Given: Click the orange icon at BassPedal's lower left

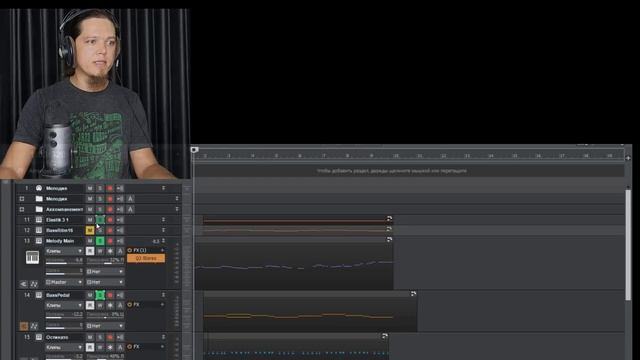Looking at the screenshot, I should click(x=24, y=326).
